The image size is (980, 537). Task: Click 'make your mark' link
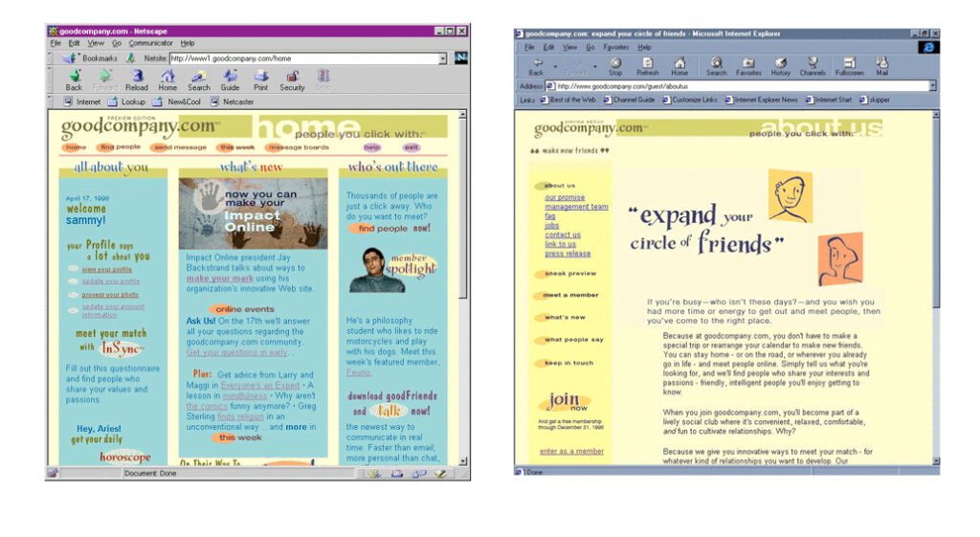(x=219, y=279)
